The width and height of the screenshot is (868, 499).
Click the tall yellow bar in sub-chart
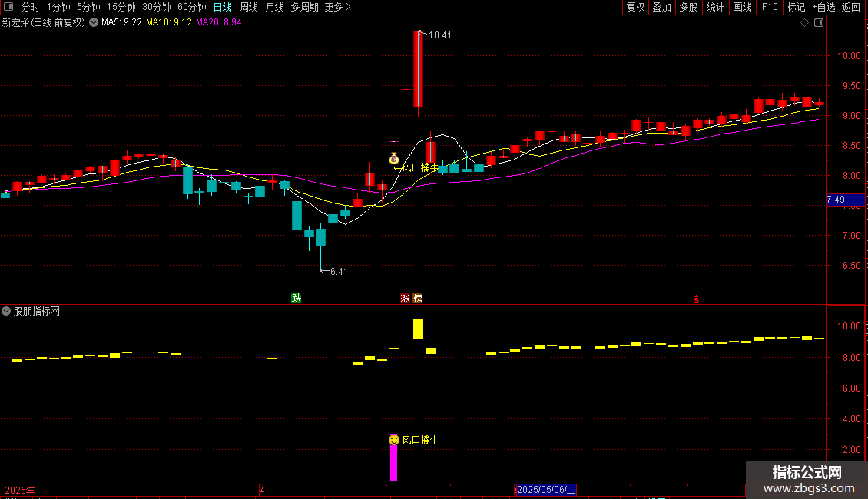[418, 329]
